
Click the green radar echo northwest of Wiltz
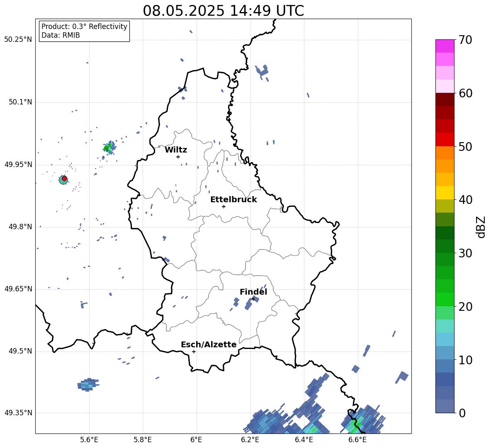pos(109,148)
